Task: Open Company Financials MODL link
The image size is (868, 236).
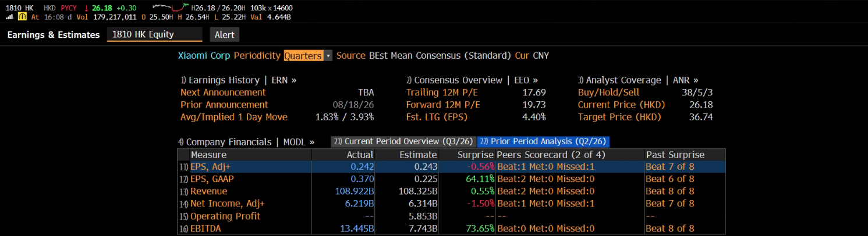Action: coord(246,142)
